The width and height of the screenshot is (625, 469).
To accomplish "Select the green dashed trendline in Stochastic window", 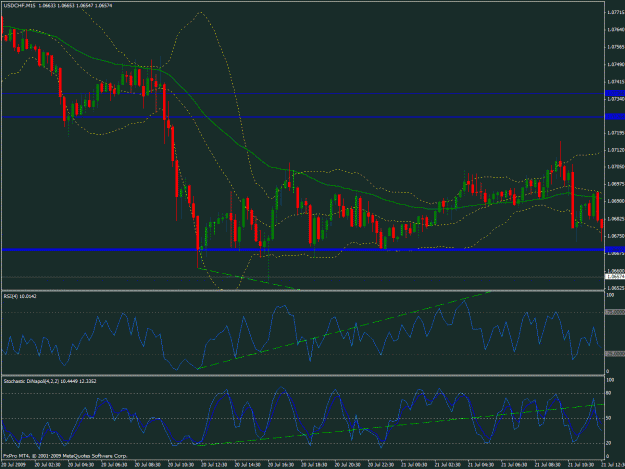I will click(401, 425).
